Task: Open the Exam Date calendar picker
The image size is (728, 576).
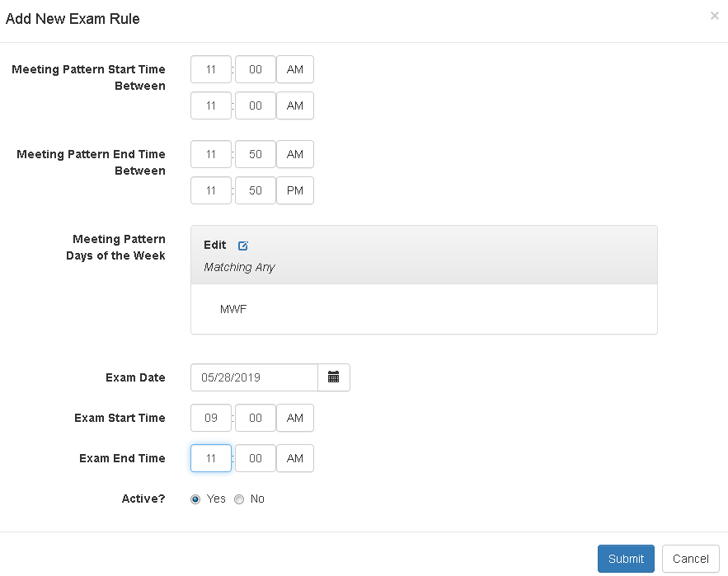Action: 334,377
